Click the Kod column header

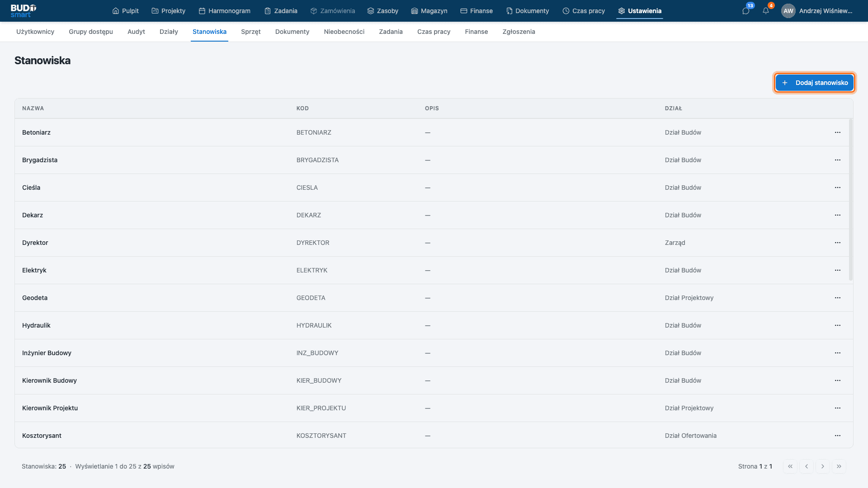pos(302,108)
